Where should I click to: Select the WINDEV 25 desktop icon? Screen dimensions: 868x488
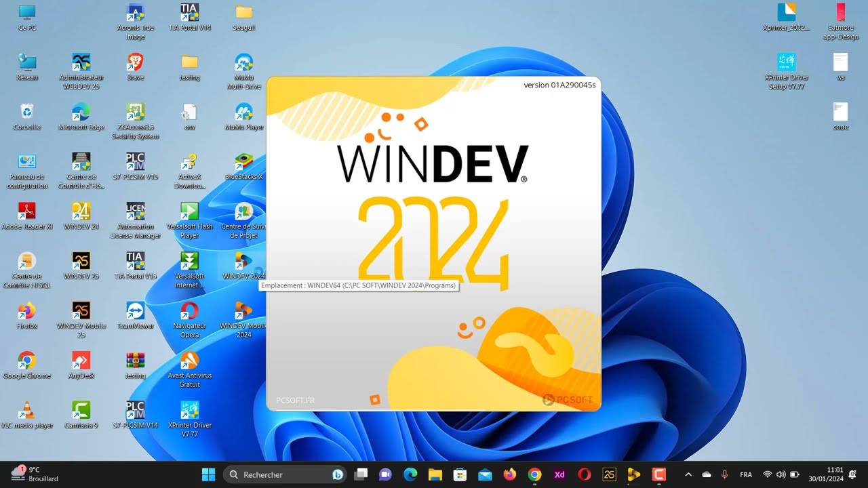tap(81, 266)
